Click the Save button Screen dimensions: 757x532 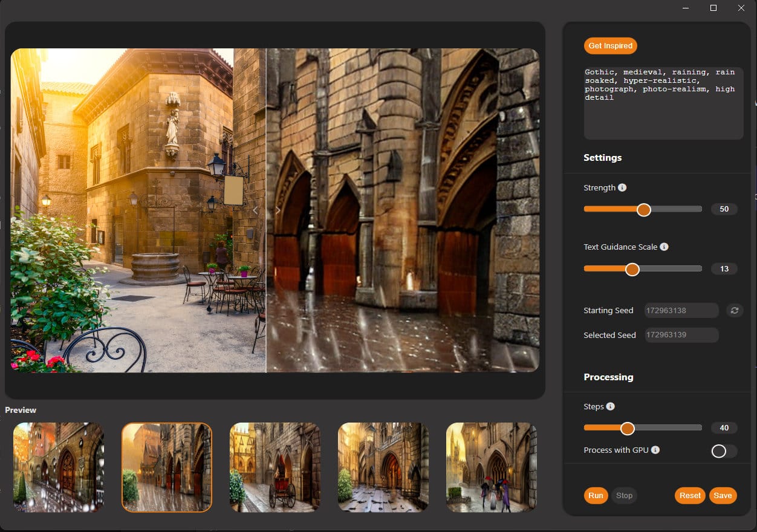point(723,495)
